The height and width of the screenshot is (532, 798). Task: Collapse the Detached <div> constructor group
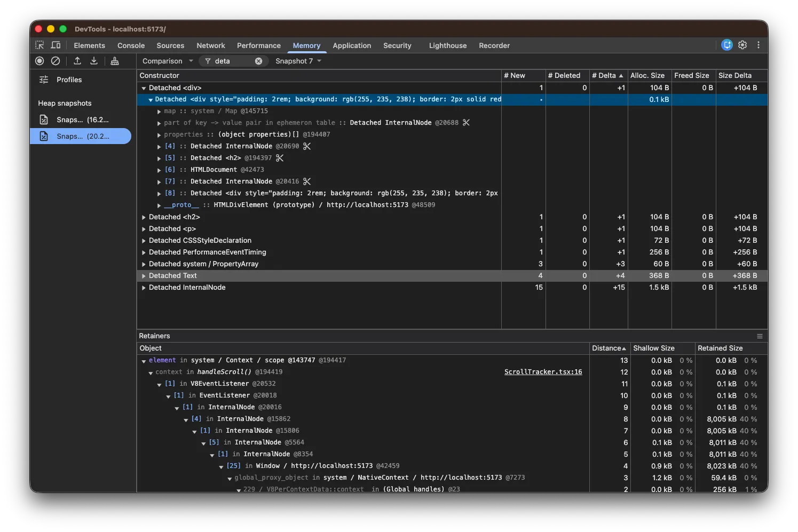[x=144, y=88]
